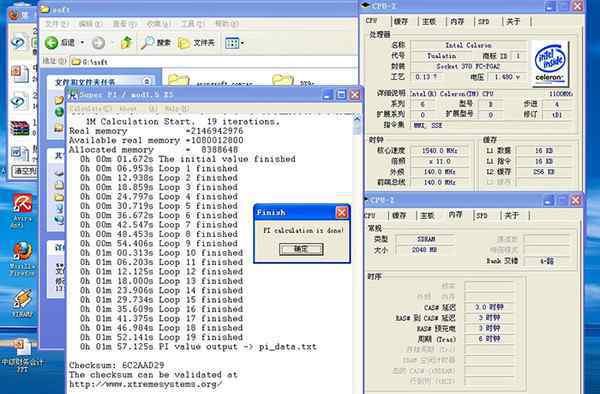
Task: Open the 帮助(H) menu in Explorer
Action: pyautogui.click(x=227, y=24)
